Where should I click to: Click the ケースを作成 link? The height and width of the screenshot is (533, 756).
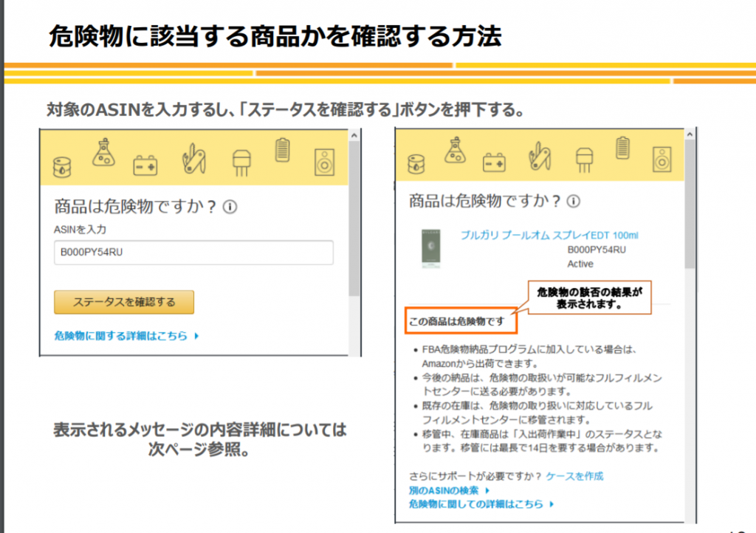coord(574,476)
